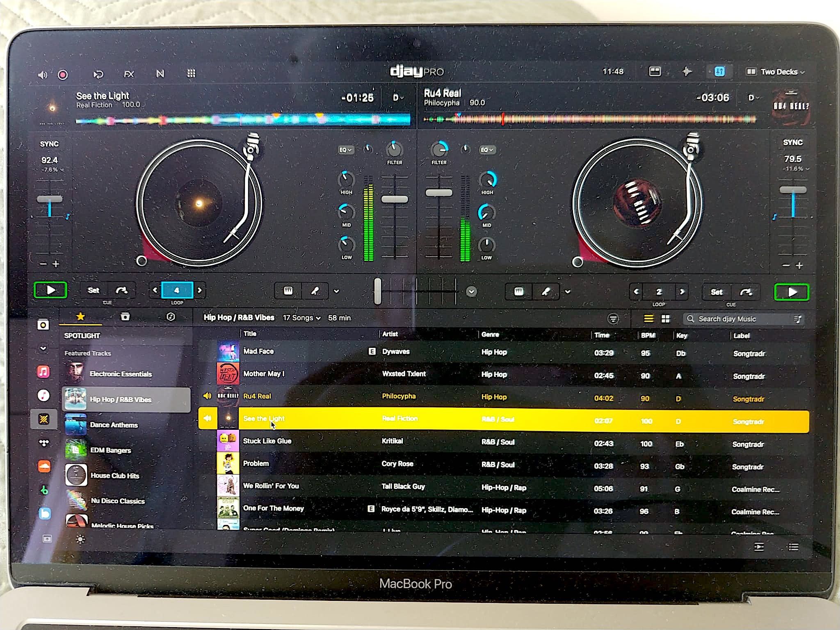Increase the left deck loop length
This screenshot has width=840, height=630.
(x=200, y=290)
